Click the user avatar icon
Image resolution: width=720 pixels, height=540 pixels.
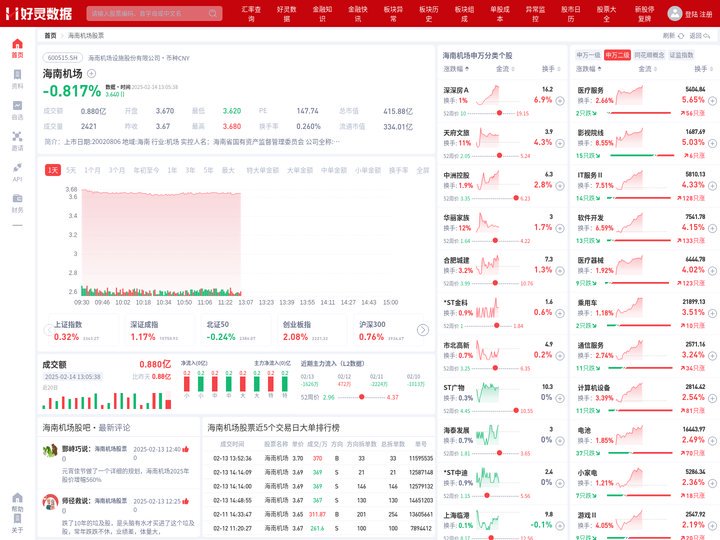675,13
